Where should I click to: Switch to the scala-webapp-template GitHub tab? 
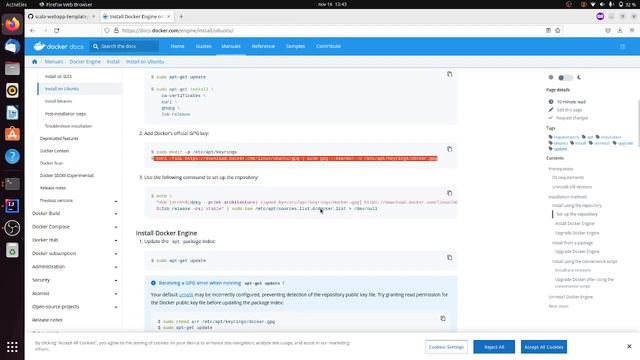pos(62,17)
